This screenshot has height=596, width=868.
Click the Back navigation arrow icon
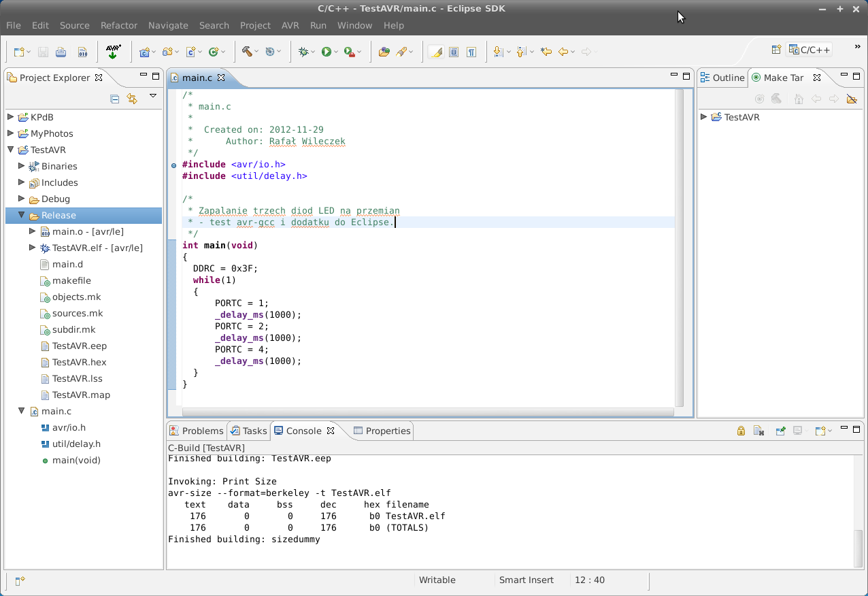click(563, 52)
